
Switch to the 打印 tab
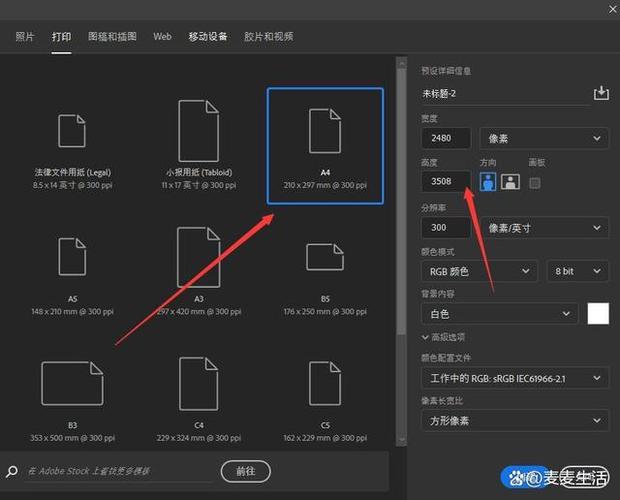coord(61,37)
